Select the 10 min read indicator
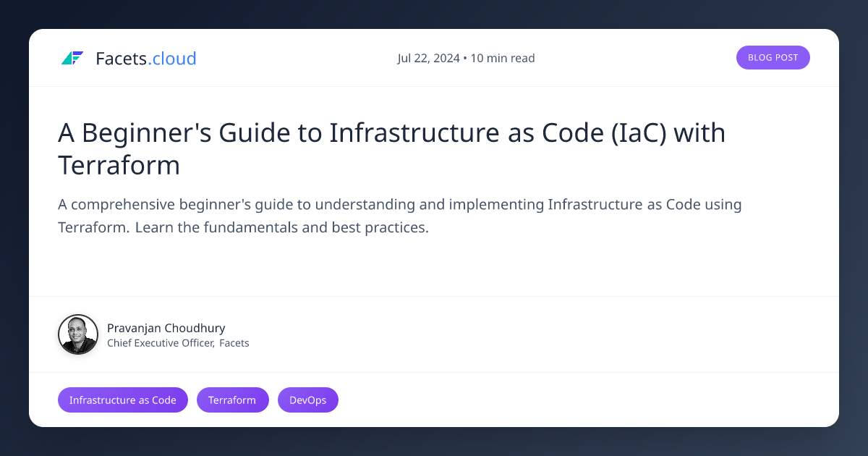Screen dimensions: 868x456 click(x=503, y=58)
